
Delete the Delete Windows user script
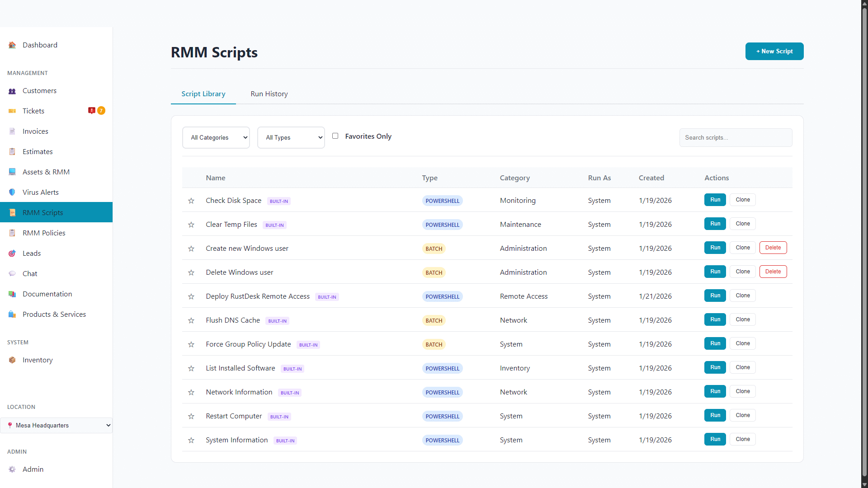coord(773,272)
